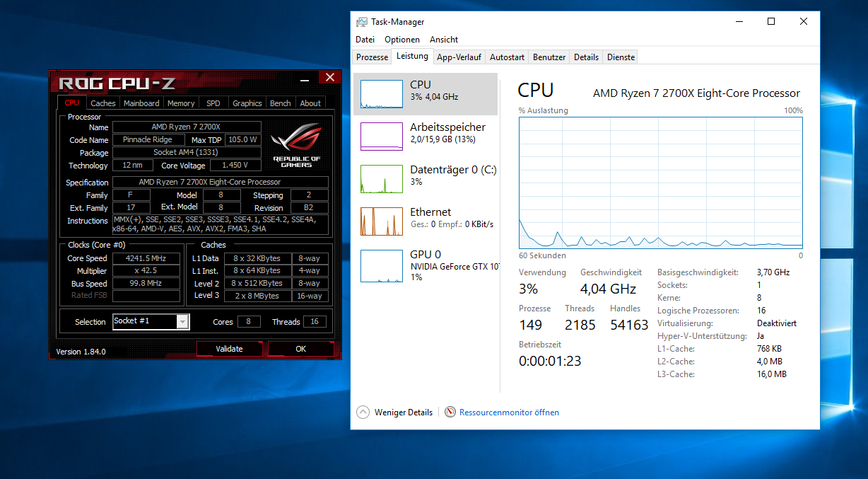Click the Level 3 value 2 x 8 MBytes

coord(257,296)
